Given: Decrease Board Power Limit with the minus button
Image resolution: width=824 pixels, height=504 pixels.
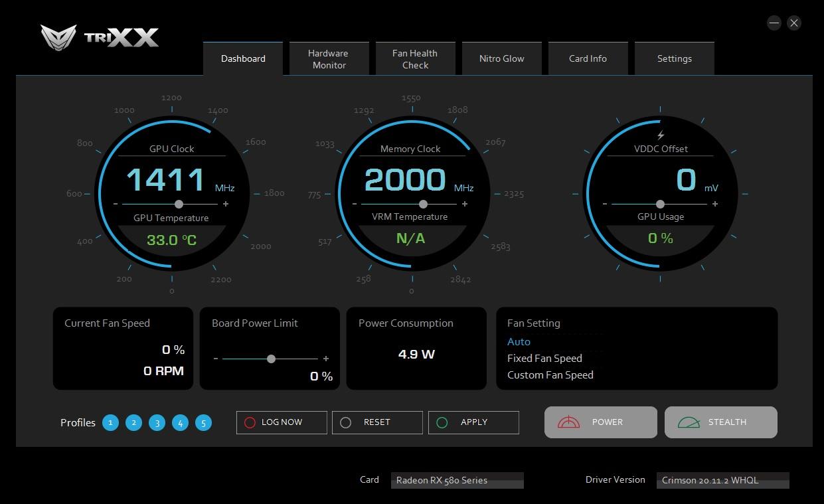Looking at the screenshot, I should tap(216, 359).
